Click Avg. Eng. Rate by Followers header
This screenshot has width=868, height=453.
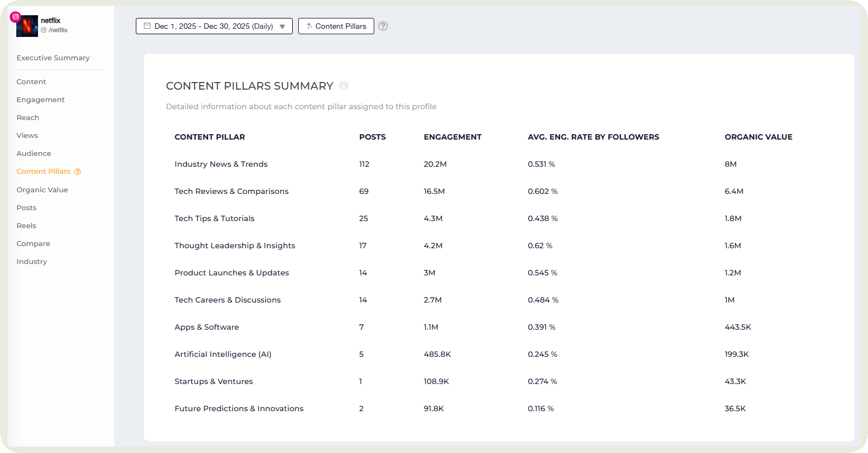[594, 137]
